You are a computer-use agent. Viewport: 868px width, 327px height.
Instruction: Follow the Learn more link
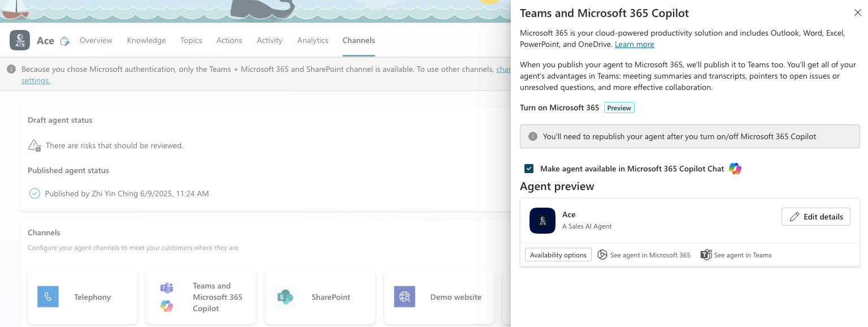coord(635,44)
